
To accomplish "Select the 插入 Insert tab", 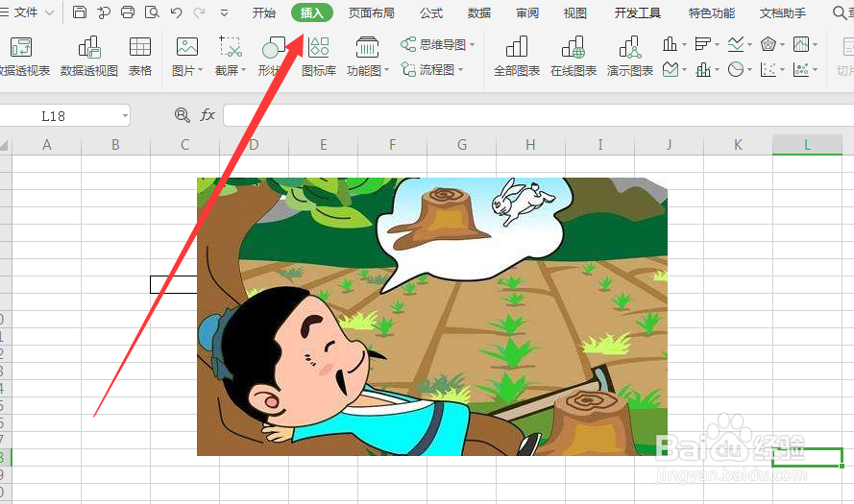I will 312,12.
